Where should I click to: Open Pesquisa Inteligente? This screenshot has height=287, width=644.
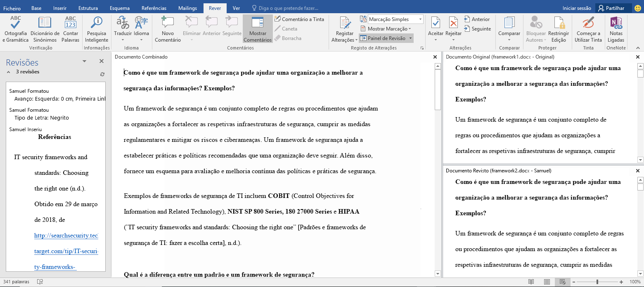click(x=97, y=29)
